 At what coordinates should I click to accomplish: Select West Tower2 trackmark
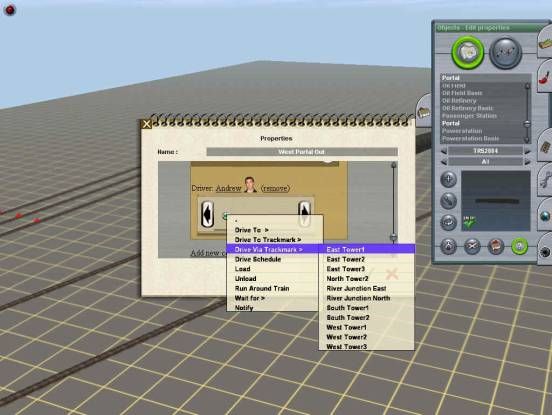click(x=366, y=337)
